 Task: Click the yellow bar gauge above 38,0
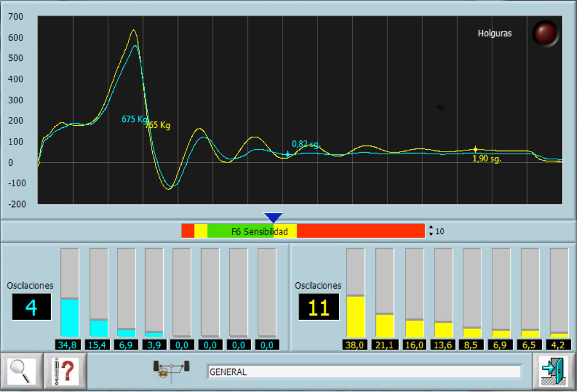[356, 292]
